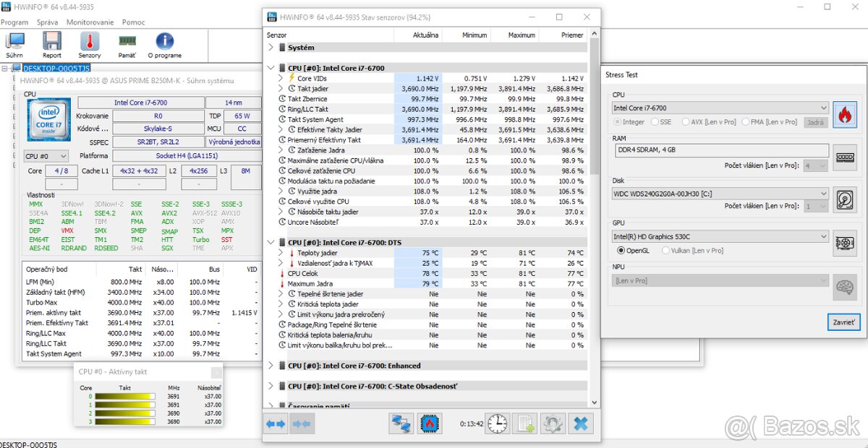Screen dimensions: 868x448
Task: Click the Core 0 activity bar in CPU #0 window
Action: click(x=124, y=396)
